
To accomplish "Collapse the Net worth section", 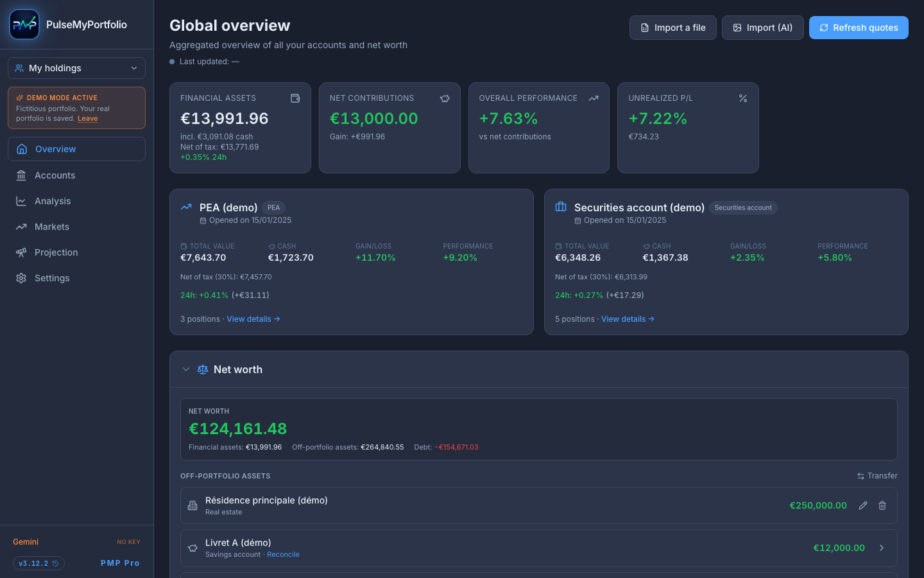I will tap(186, 369).
